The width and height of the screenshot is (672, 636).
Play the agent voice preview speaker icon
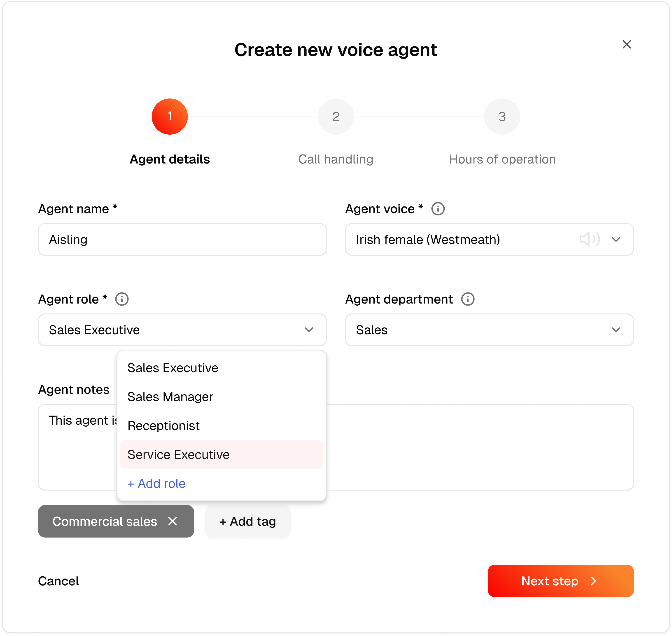click(589, 239)
